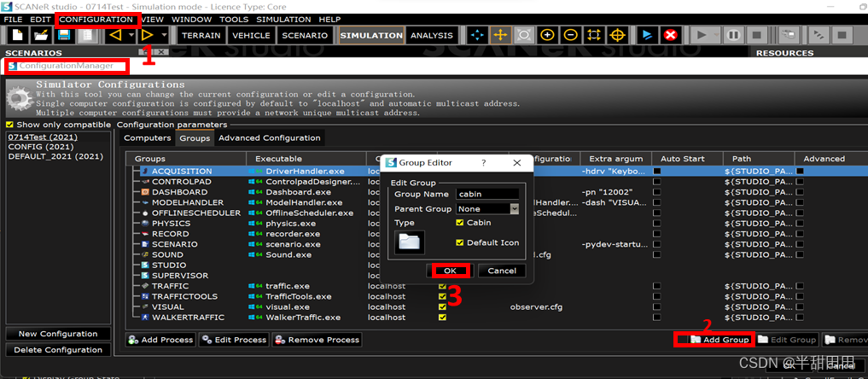Open the VIEW menu
The image size is (868, 379).
pos(152,20)
